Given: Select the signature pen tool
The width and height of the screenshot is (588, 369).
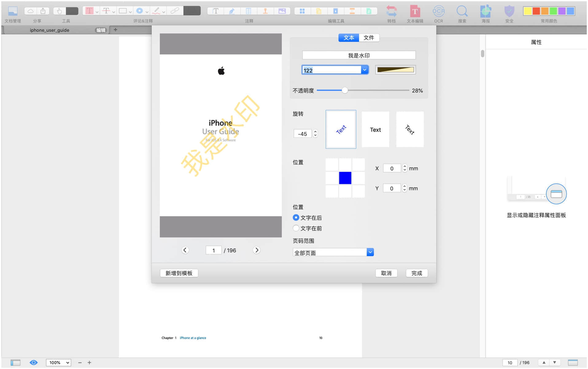Looking at the screenshot, I should (232, 11).
